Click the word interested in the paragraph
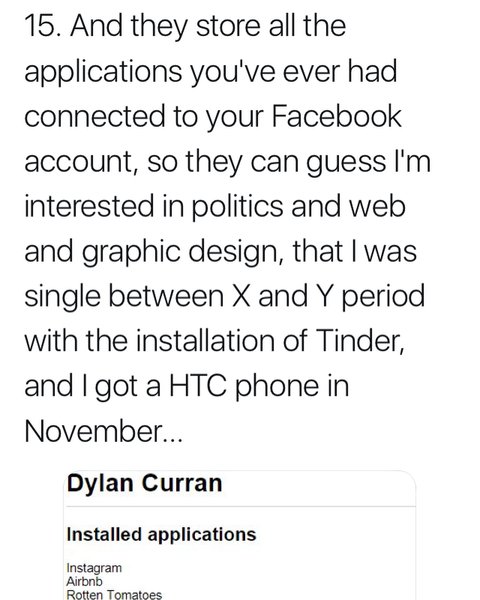 point(89,206)
